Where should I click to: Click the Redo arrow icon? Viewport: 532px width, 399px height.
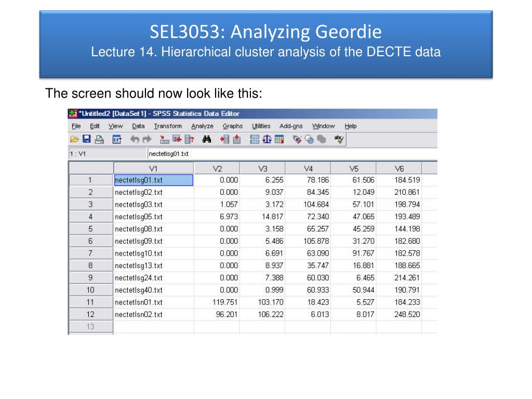coord(147,139)
